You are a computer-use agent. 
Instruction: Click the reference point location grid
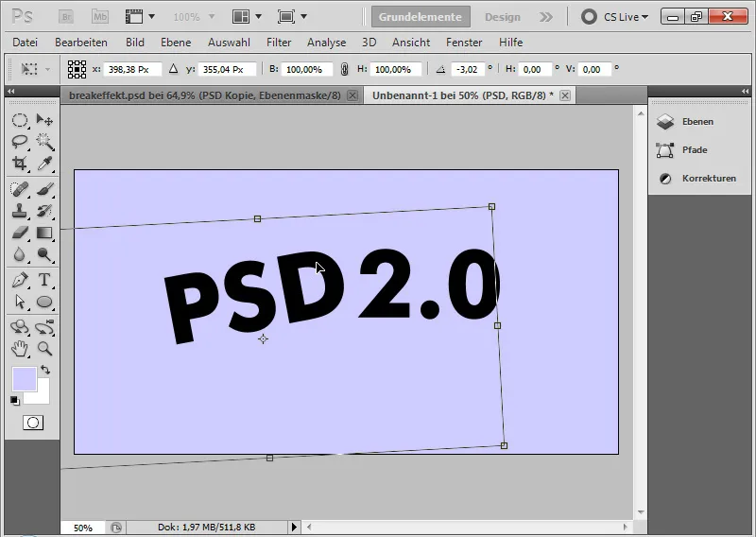[x=77, y=69]
